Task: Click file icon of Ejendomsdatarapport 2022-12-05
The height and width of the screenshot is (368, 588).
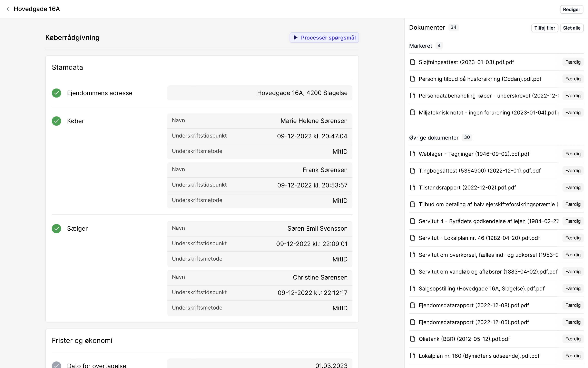Action: click(x=412, y=322)
